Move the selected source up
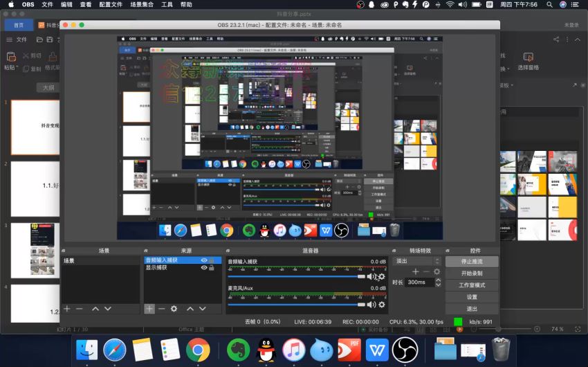The height and width of the screenshot is (367, 588). (190, 308)
